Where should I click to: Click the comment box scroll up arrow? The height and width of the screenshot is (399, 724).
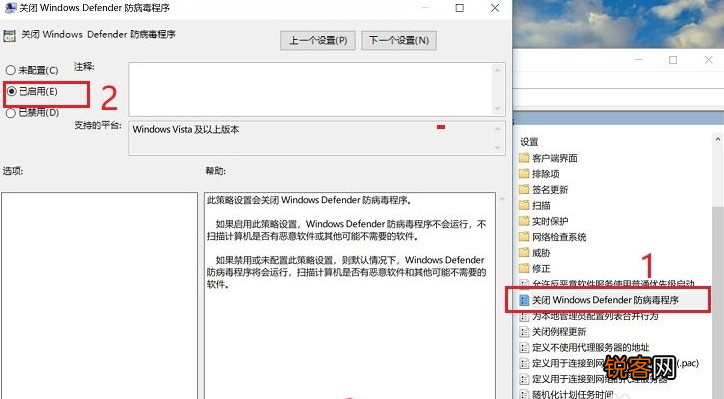point(497,71)
